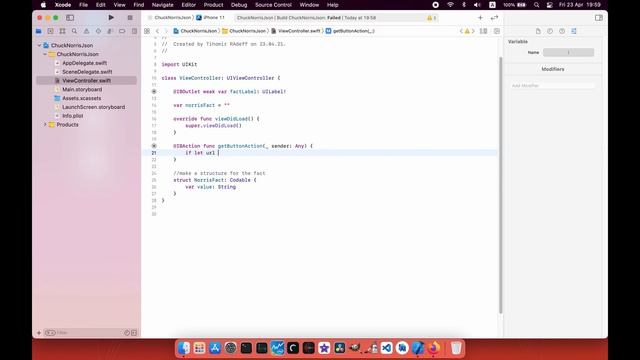640x360 pixels.
Task: Select AppDelegate.swift in navigator
Action: pyautogui.click(x=84, y=63)
